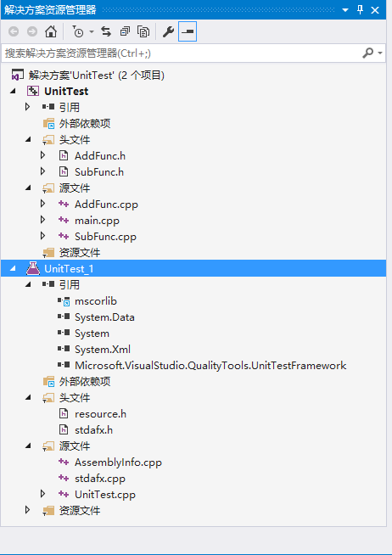
Task: Select the stdafx.h file
Action: click(93, 430)
